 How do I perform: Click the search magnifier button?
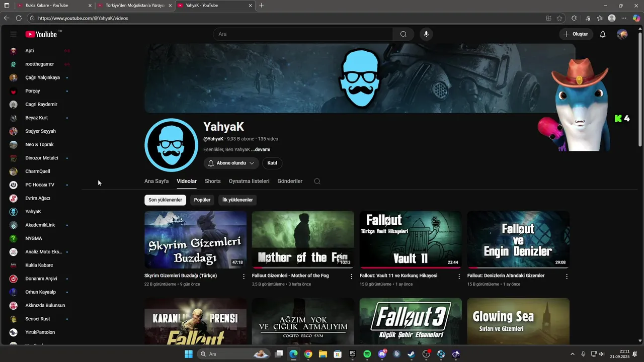(x=404, y=34)
